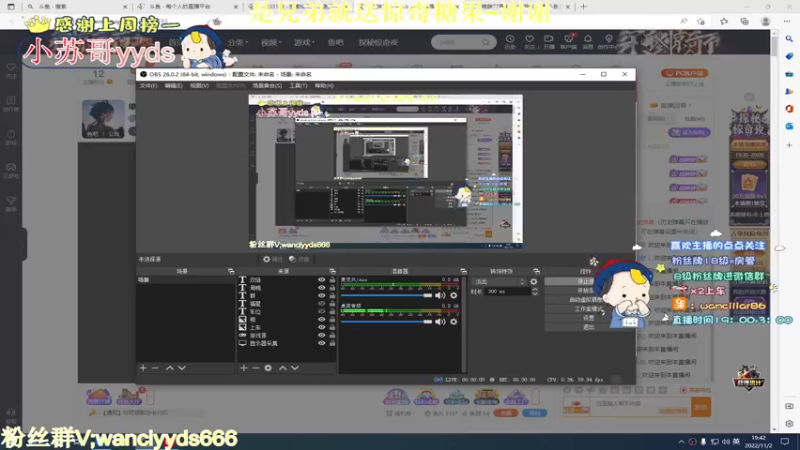This screenshot has height=450, width=800.
Task: Add a new scene with the plus icon
Action: tap(143, 368)
